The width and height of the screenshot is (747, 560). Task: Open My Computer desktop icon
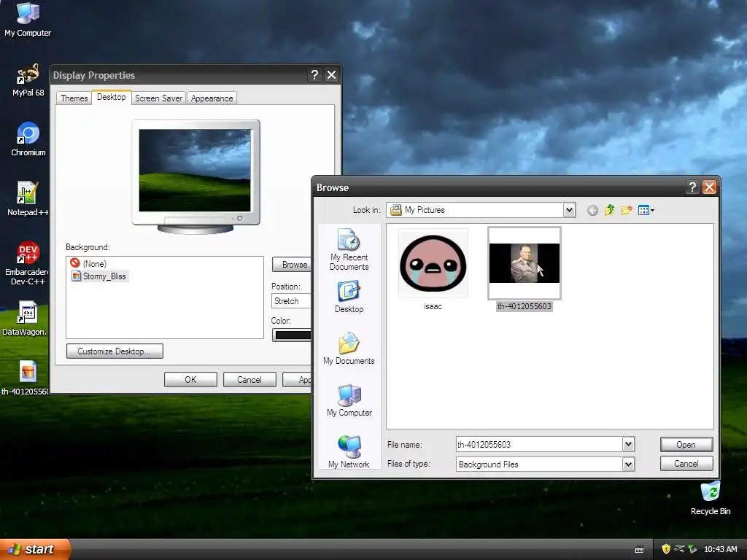pos(28,20)
